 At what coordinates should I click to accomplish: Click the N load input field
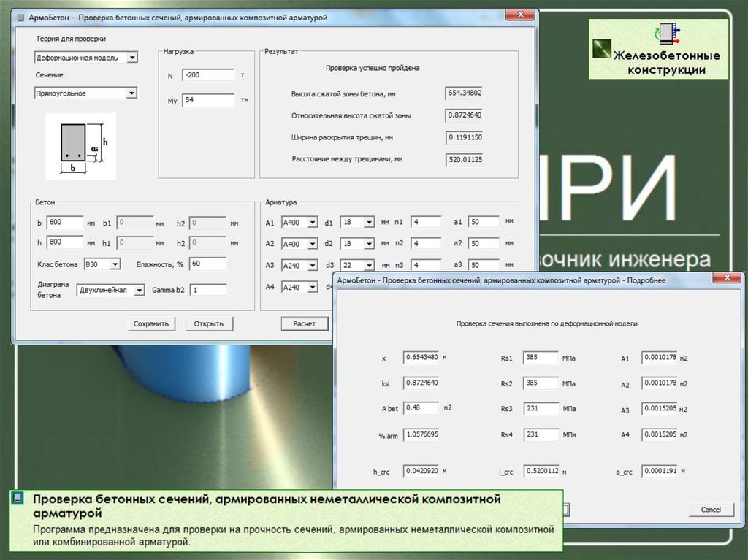click(x=207, y=75)
